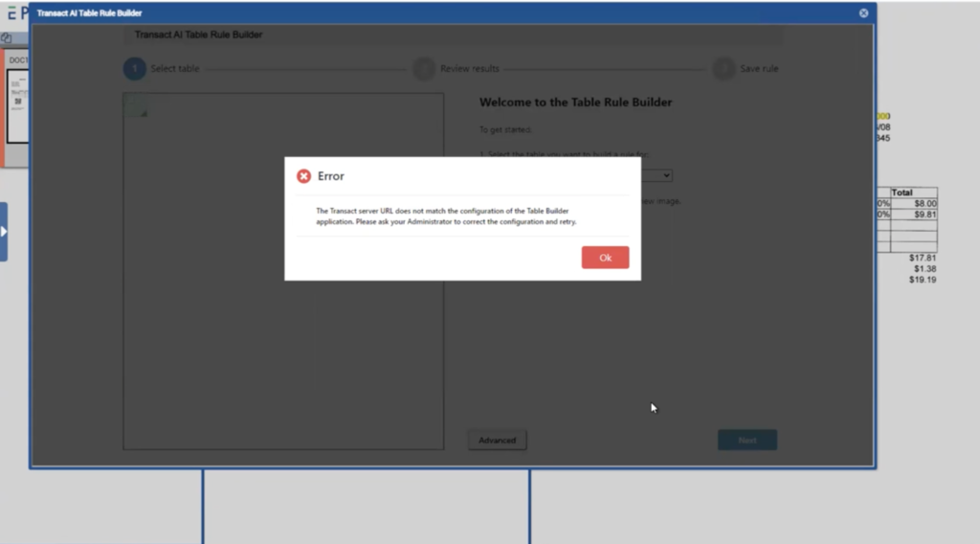This screenshot has width=980, height=544.
Task: Click the $9.81 total cell
Action: point(914,214)
